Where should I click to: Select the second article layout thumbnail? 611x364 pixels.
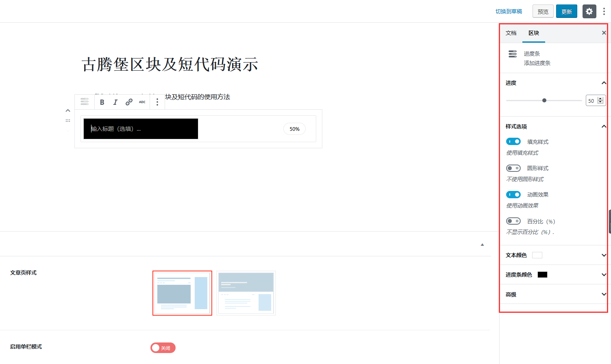coord(246,293)
